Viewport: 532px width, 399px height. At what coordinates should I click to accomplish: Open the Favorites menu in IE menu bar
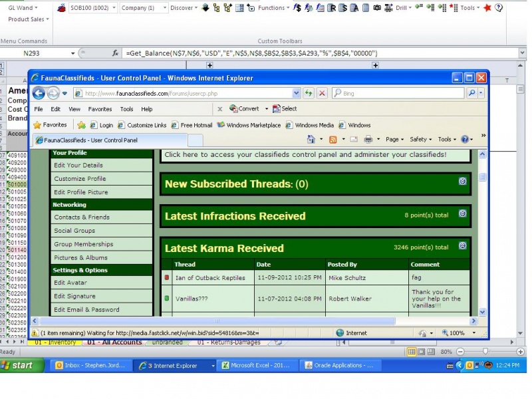click(x=100, y=109)
